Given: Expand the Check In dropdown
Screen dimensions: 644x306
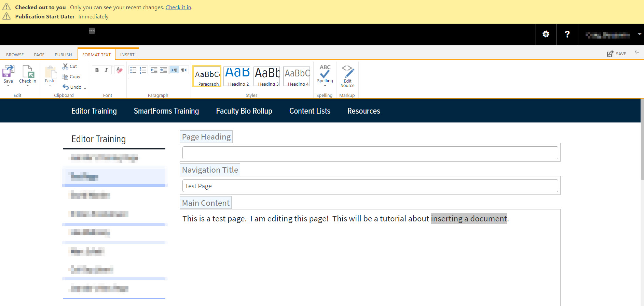Looking at the screenshot, I should tap(27, 86).
